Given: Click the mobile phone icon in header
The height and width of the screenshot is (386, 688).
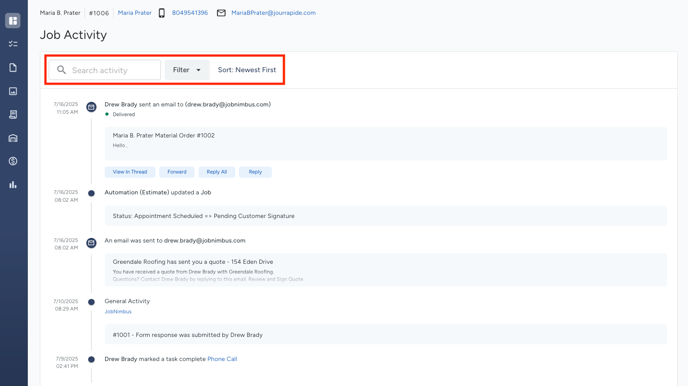Looking at the screenshot, I should 161,13.
